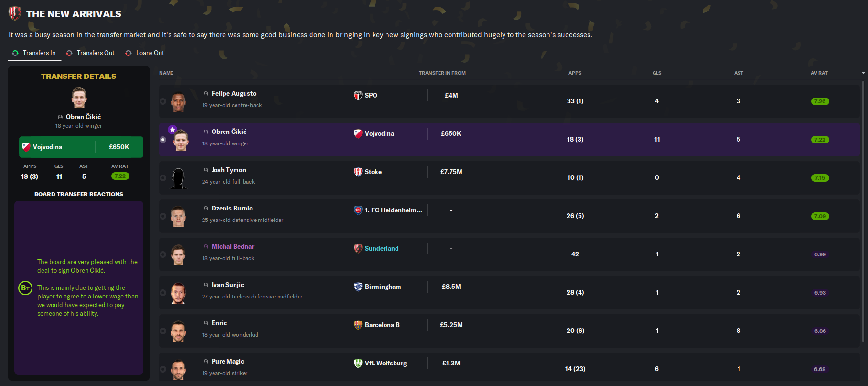Click the 1. FC Heidenheim badge icon
This screenshot has width=868, height=386.
coord(358,210)
